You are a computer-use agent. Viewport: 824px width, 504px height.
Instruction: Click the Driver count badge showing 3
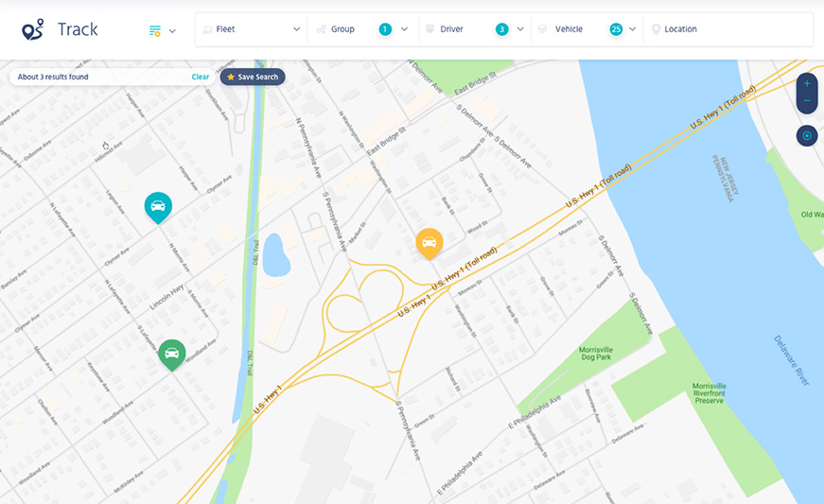click(501, 29)
